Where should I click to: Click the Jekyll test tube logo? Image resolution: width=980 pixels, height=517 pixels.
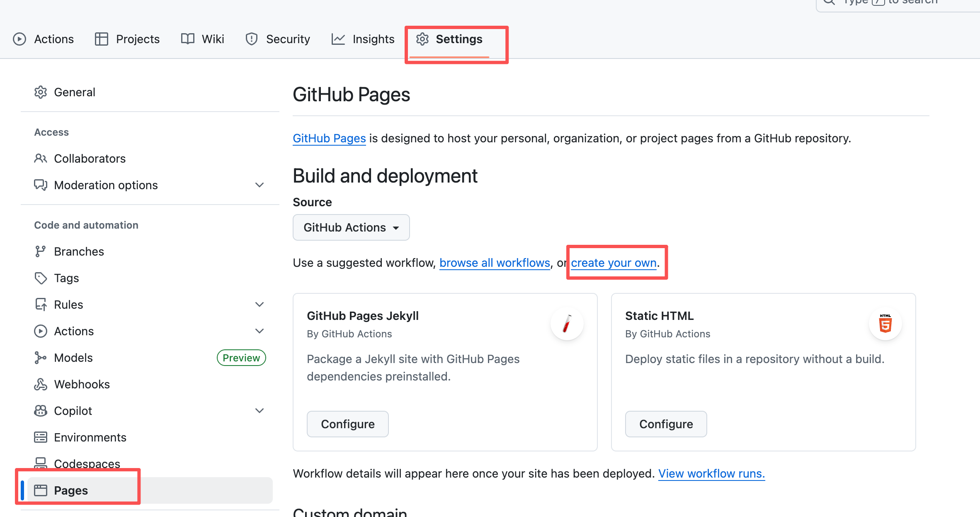click(x=567, y=324)
